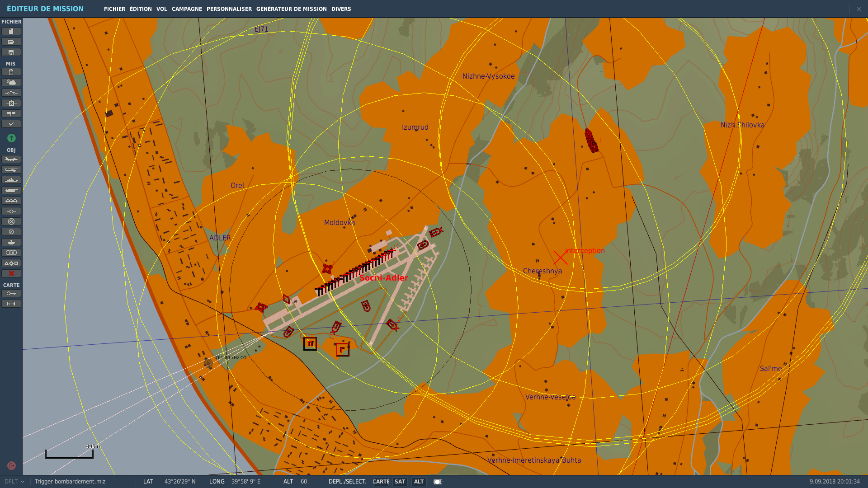Click the Izumrud town label
This screenshot has width=868, height=488.
tap(415, 127)
